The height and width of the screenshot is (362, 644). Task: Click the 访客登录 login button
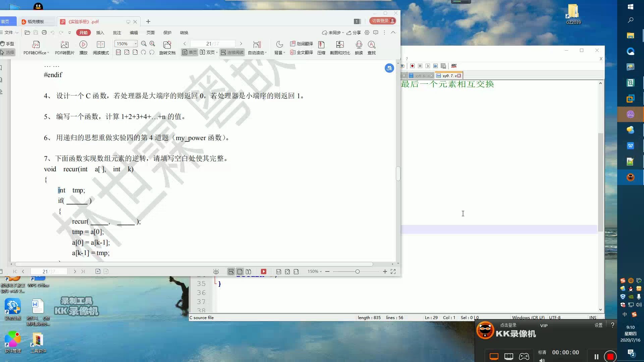(381, 20)
